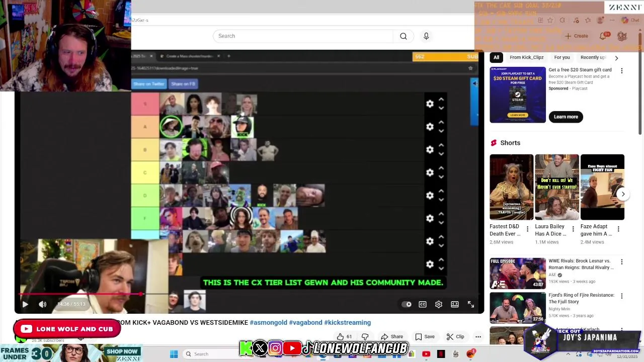Click Learn more on Steam gift card ad

566,117
